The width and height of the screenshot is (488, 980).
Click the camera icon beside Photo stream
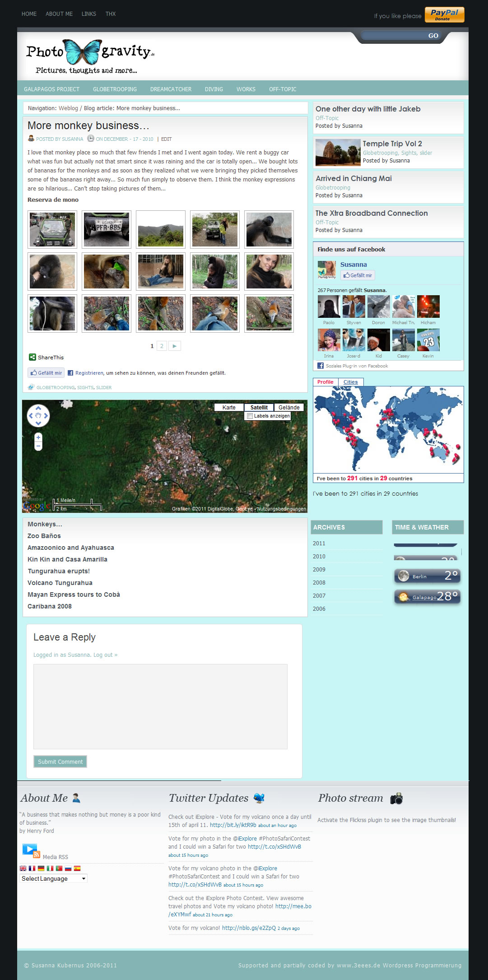tap(396, 798)
